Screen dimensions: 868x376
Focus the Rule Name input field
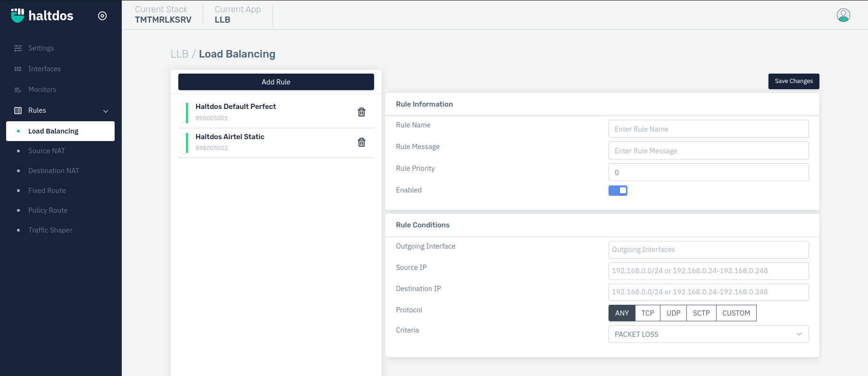click(x=709, y=129)
